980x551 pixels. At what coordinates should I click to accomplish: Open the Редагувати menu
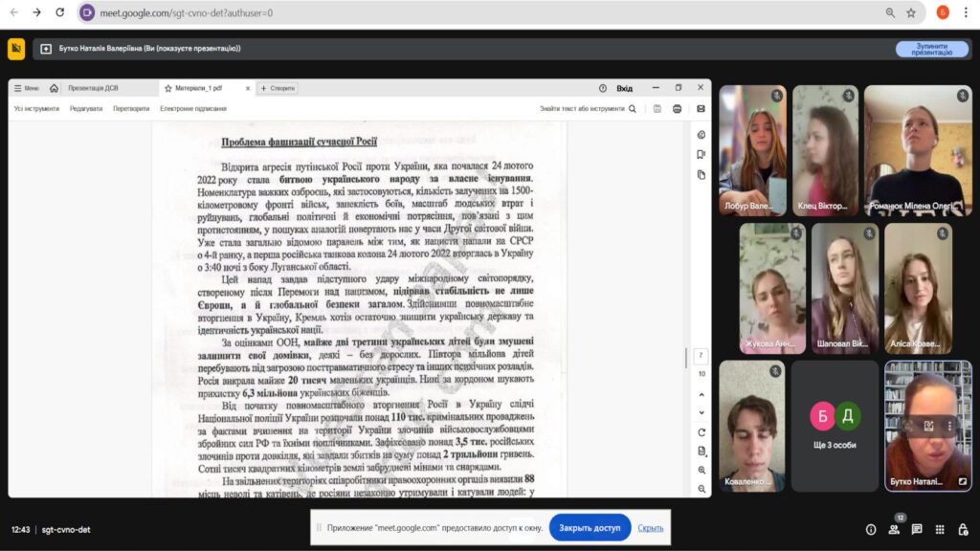pos(86,109)
